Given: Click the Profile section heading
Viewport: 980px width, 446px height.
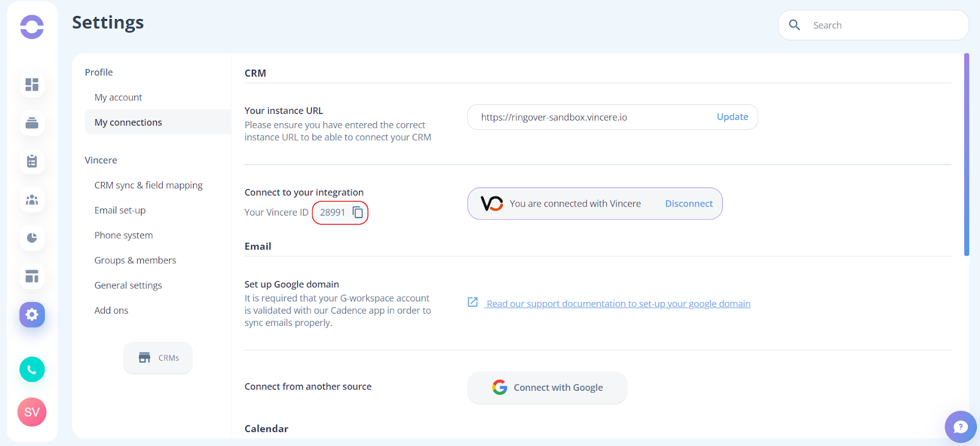Looking at the screenshot, I should 99,72.
